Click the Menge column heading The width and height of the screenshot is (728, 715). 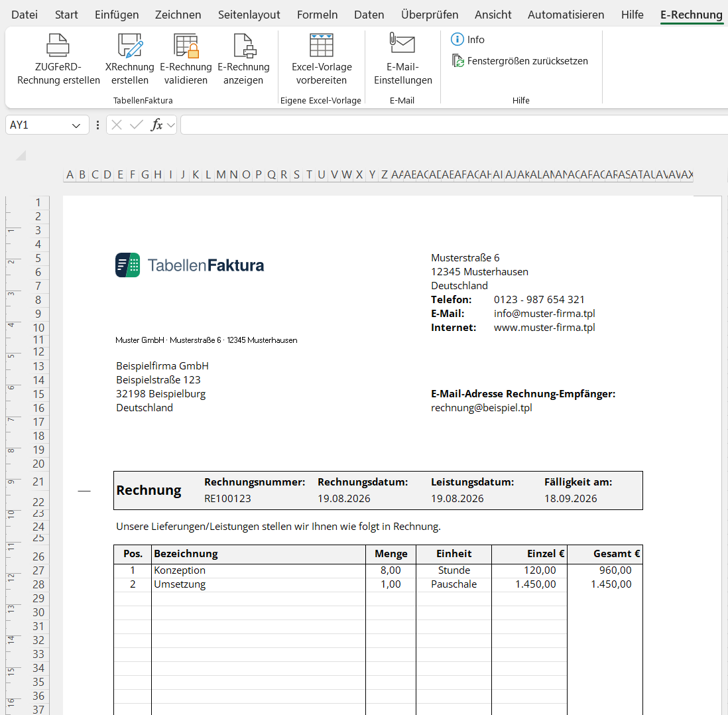click(x=391, y=554)
